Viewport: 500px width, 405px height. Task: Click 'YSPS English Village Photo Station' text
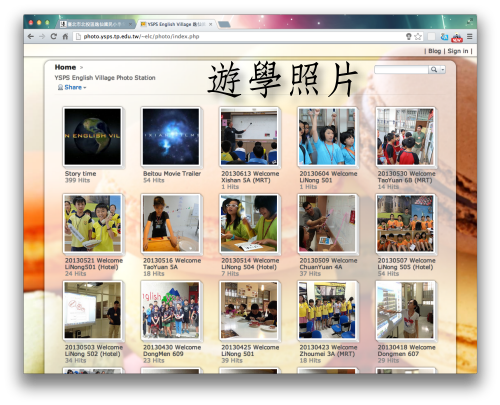pos(105,78)
